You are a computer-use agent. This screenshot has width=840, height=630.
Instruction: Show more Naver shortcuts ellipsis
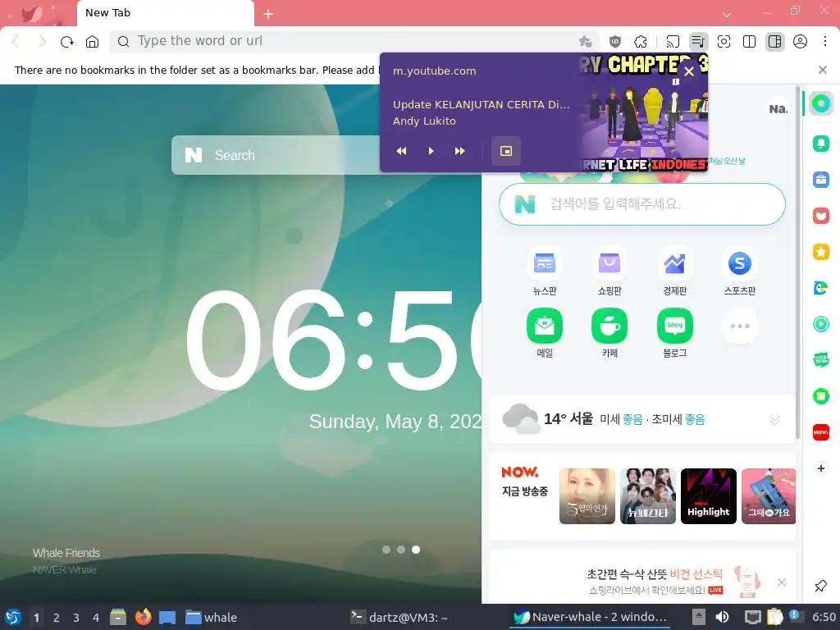point(740,326)
